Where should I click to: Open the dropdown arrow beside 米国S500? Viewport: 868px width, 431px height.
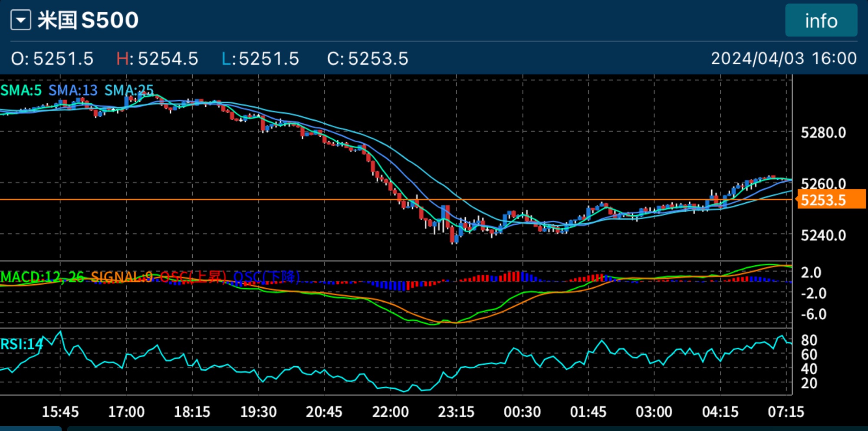21,20
